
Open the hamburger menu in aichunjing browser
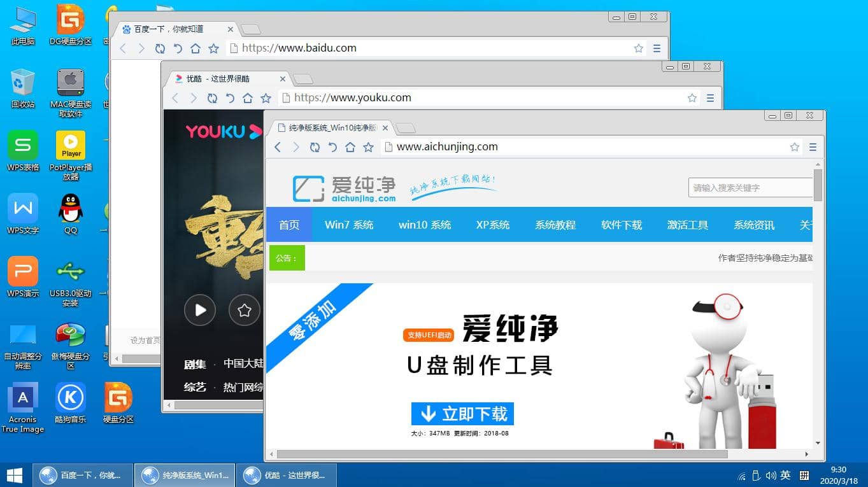coord(813,147)
